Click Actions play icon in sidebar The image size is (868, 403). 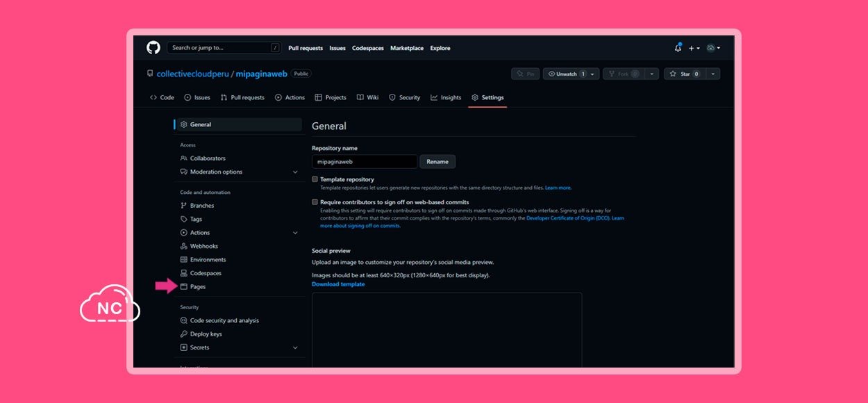click(183, 233)
